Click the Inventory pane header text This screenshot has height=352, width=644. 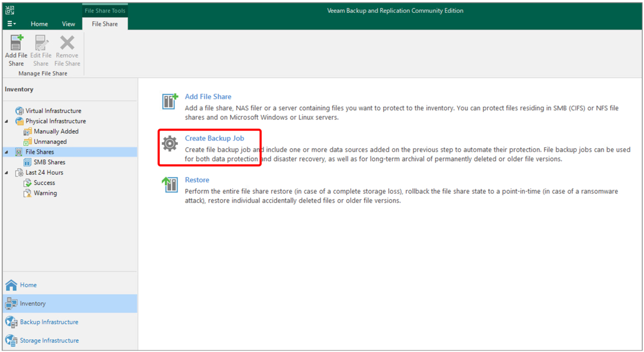19,90
